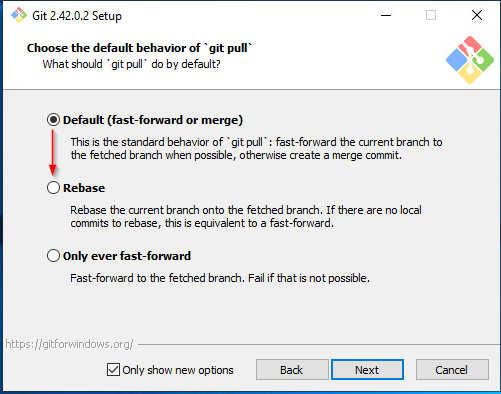Viewport: 501px width, 394px height.
Task: Click the Git 2.42.0.2 Setup title text
Action: (x=77, y=16)
